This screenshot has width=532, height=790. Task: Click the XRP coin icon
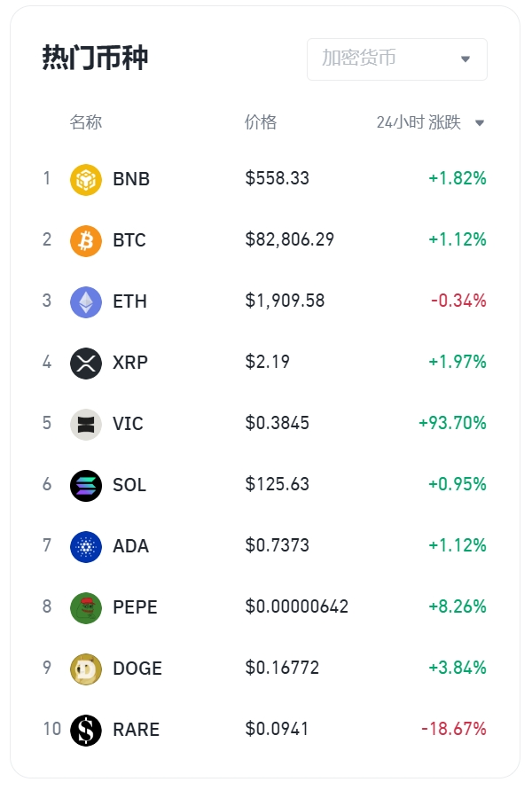point(86,363)
